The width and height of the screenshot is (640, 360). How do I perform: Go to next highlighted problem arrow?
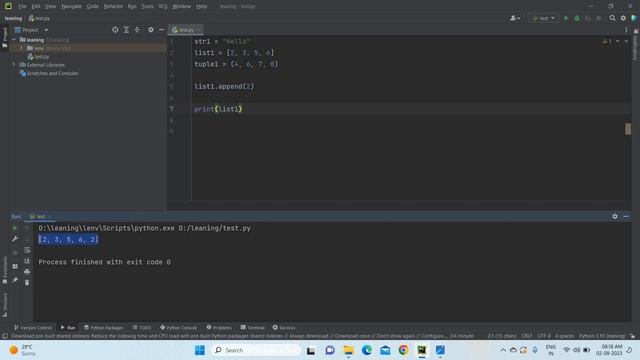[626, 41]
